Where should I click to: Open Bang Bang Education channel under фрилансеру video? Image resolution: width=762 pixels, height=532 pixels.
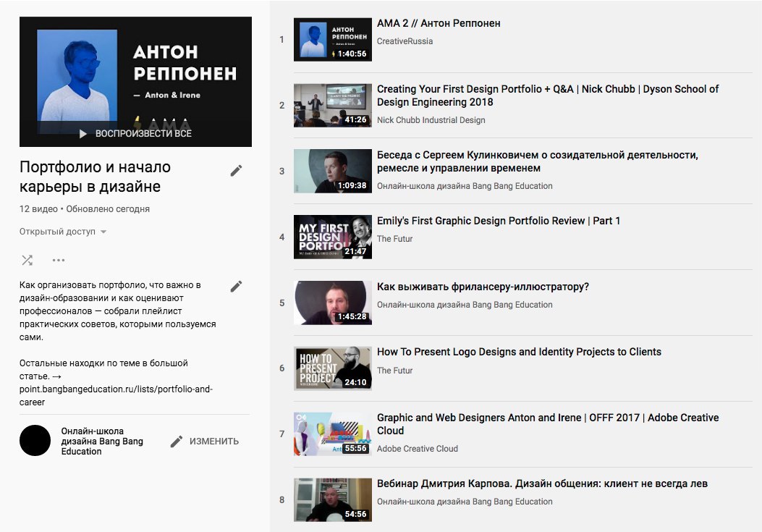point(465,305)
